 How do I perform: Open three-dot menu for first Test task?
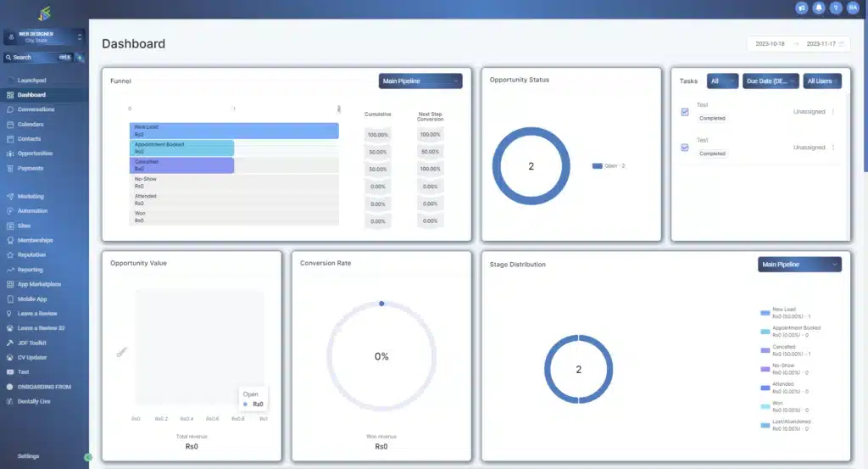click(x=832, y=112)
